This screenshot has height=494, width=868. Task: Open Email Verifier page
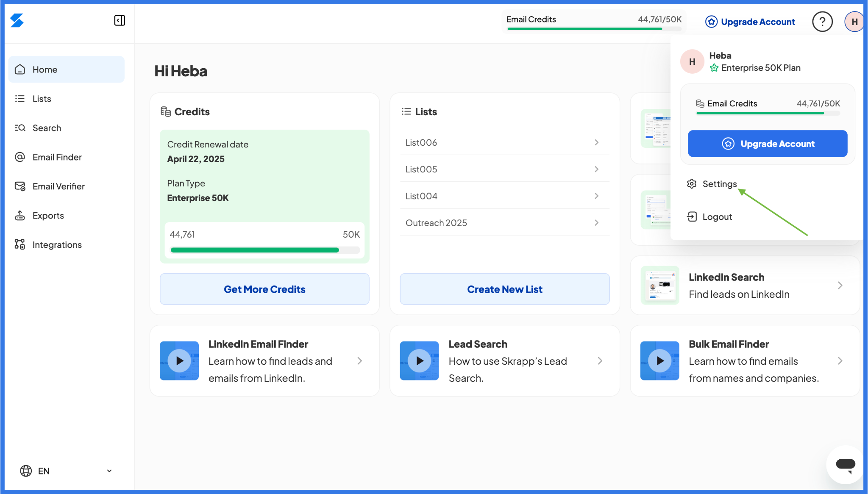point(67,186)
